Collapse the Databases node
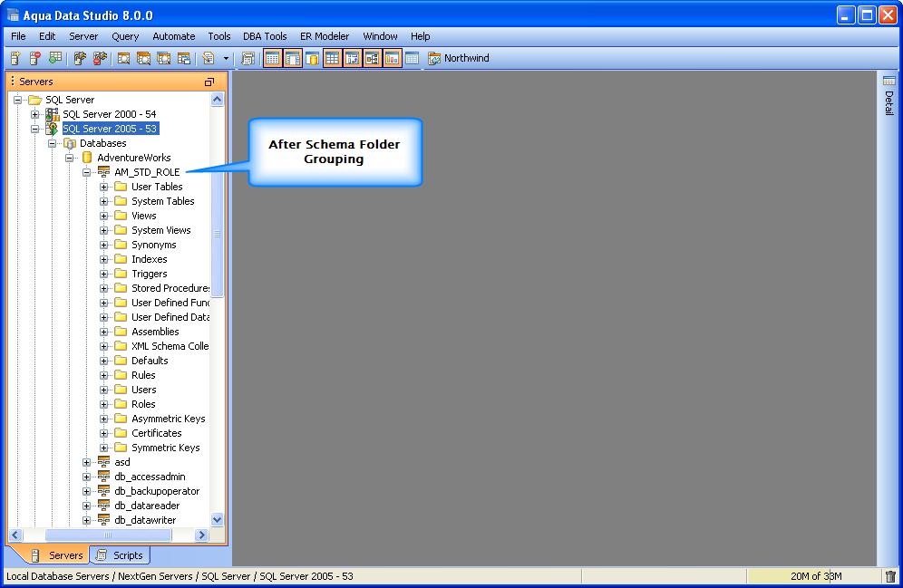 pos(53,143)
